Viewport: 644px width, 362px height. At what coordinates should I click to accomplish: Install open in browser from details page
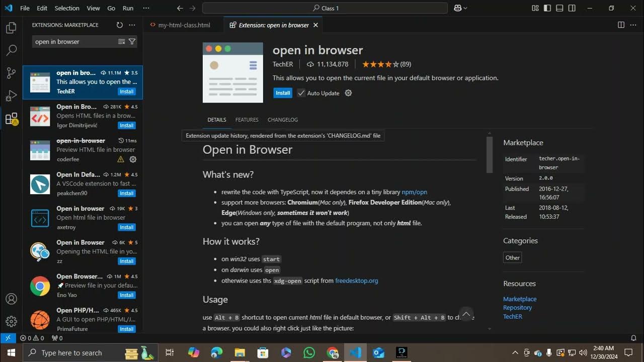283,93
